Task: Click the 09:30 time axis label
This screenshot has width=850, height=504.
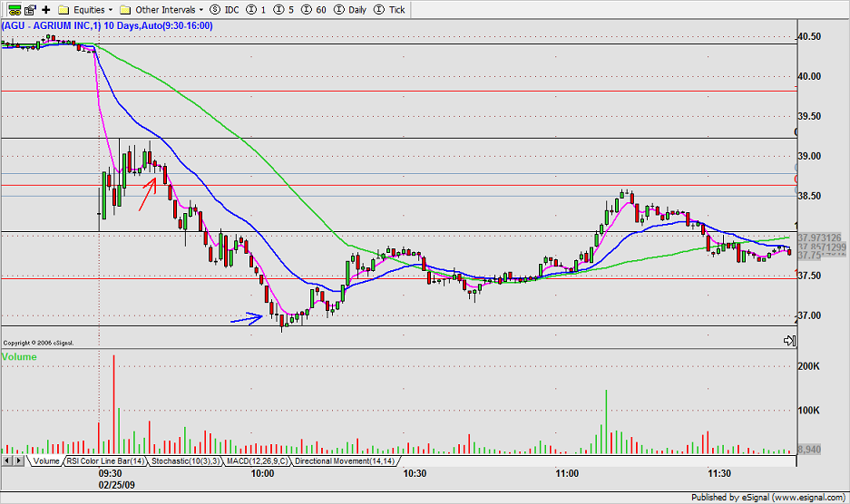Action: click(110, 474)
